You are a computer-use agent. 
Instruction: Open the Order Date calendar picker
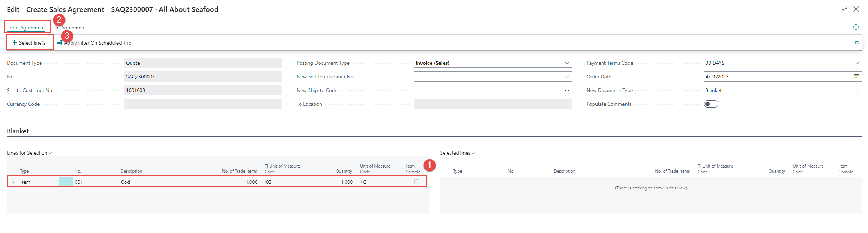pos(856,77)
